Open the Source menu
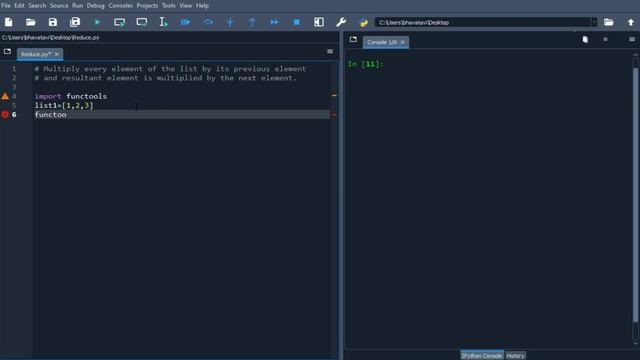Viewport: 640px width, 360px height. click(59, 6)
